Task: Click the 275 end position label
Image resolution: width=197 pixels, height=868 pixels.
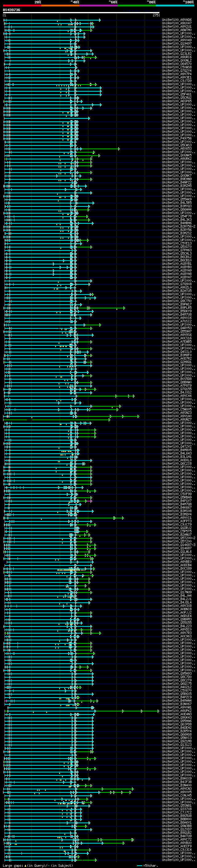Action: 155,15
